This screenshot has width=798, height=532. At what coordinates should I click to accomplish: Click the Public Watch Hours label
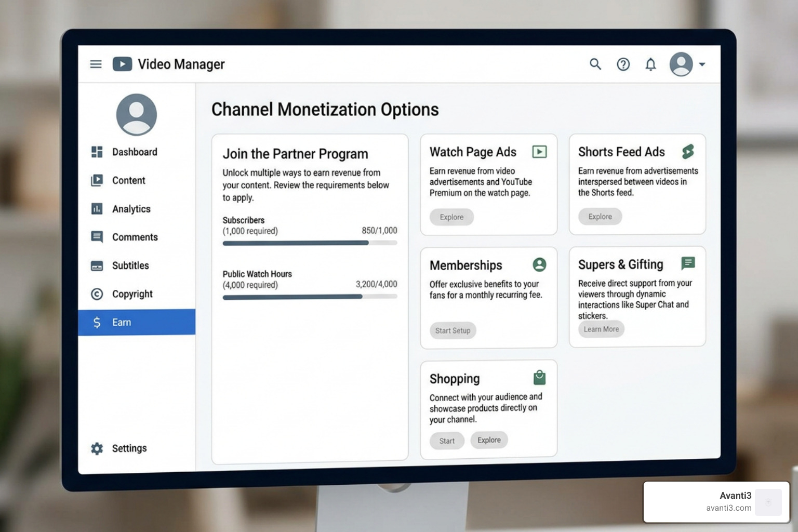(257, 274)
